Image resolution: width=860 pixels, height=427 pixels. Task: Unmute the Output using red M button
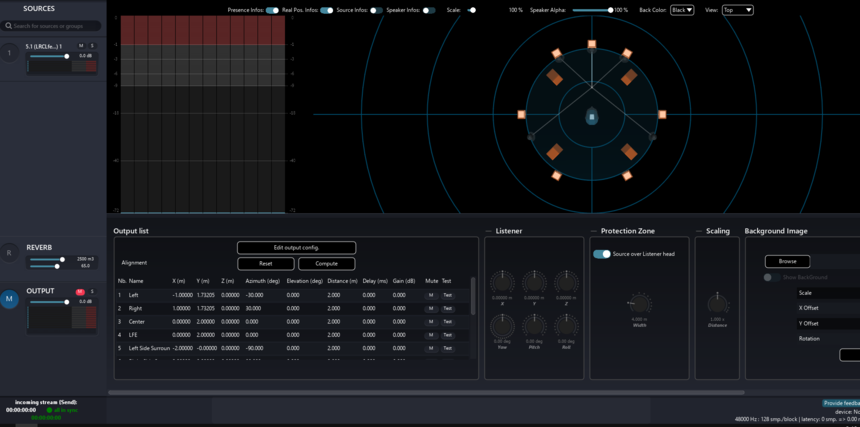(x=80, y=291)
